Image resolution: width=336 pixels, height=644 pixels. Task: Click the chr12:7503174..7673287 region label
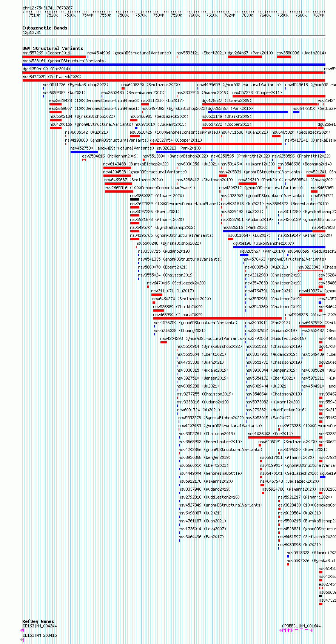coord(48,8)
